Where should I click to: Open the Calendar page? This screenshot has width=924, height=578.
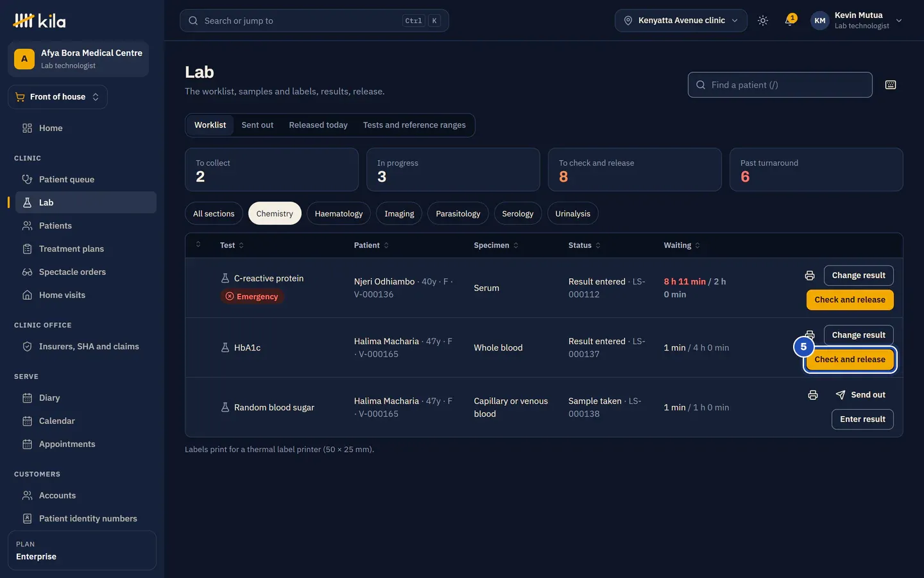(x=86, y=421)
